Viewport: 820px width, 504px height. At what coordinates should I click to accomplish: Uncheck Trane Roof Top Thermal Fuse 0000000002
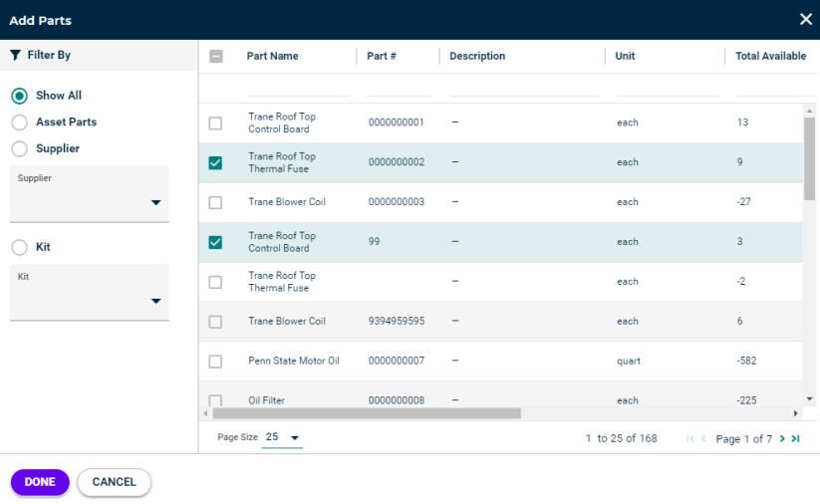(x=215, y=162)
